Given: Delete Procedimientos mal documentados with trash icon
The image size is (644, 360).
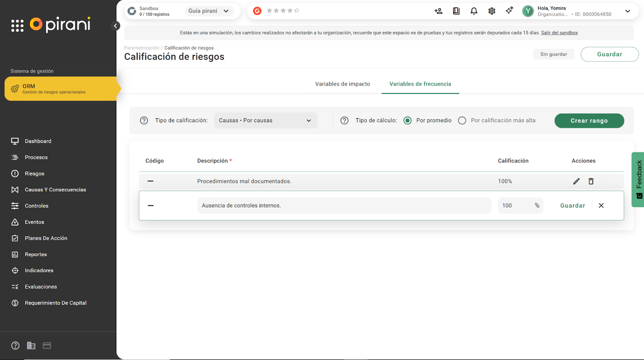Looking at the screenshot, I should point(591,181).
